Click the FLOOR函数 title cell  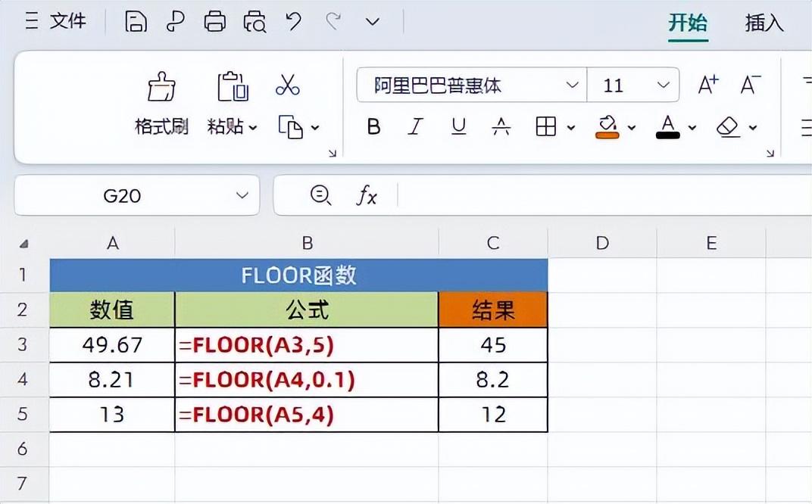(x=298, y=275)
